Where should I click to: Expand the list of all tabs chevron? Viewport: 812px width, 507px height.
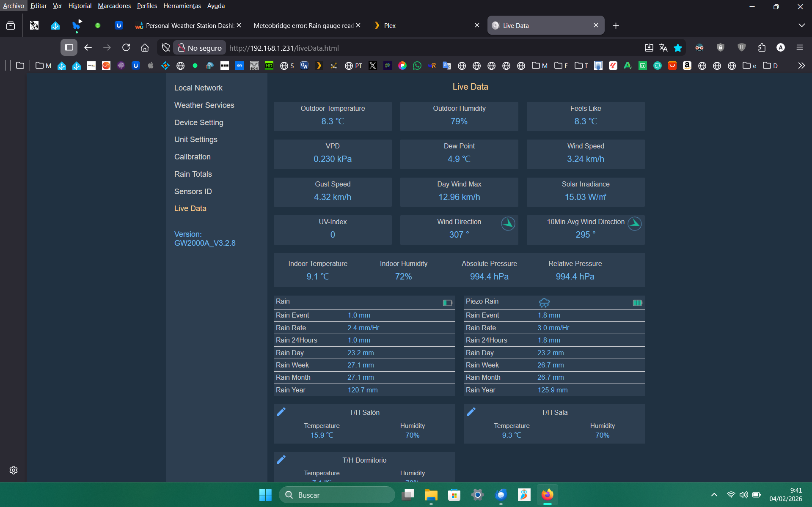[801, 25]
